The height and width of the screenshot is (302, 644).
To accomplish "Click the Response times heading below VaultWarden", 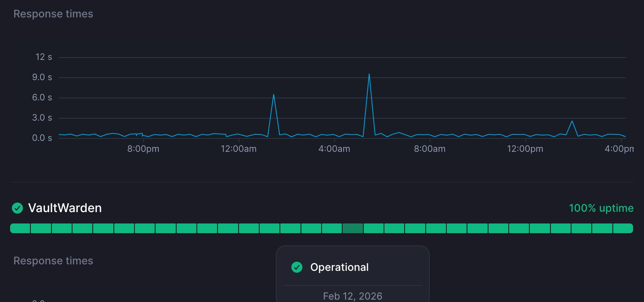I will click(x=53, y=261).
